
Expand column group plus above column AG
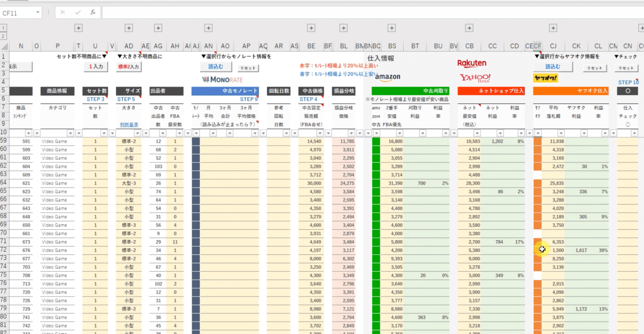pos(158,28)
